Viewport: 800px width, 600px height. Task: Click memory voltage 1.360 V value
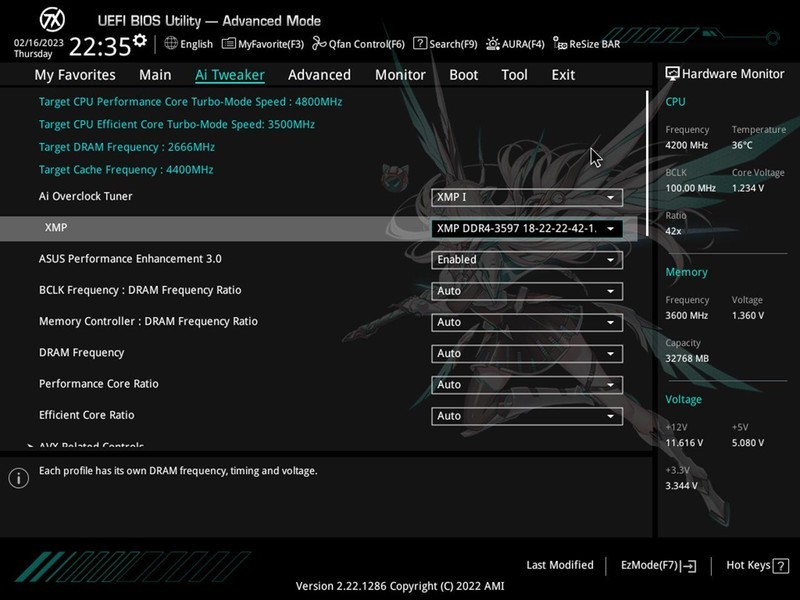click(x=747, y=316)
